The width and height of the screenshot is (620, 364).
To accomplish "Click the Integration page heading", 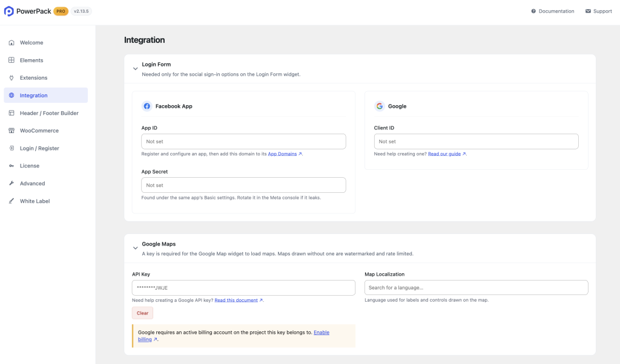I will tap(144, 40).
